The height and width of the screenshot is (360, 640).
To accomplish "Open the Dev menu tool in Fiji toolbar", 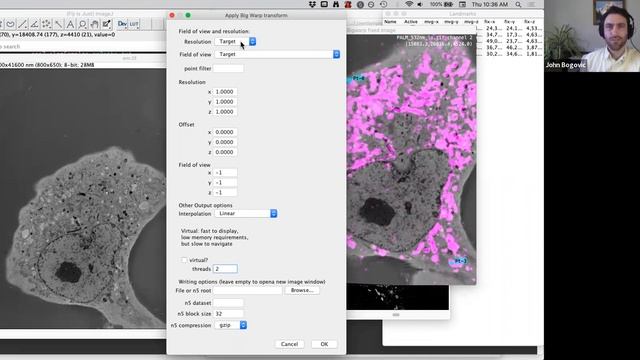I will [x=122, y=24].
